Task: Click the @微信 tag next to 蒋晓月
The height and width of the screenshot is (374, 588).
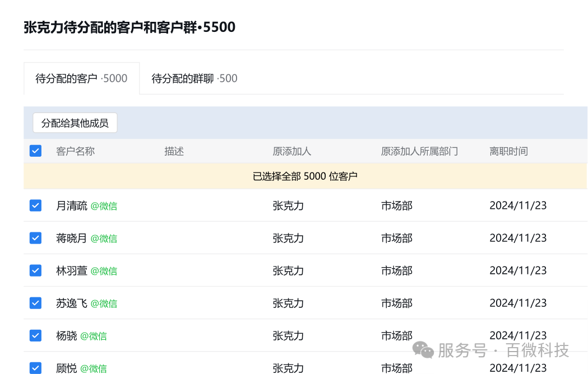Action: point(104,239)
